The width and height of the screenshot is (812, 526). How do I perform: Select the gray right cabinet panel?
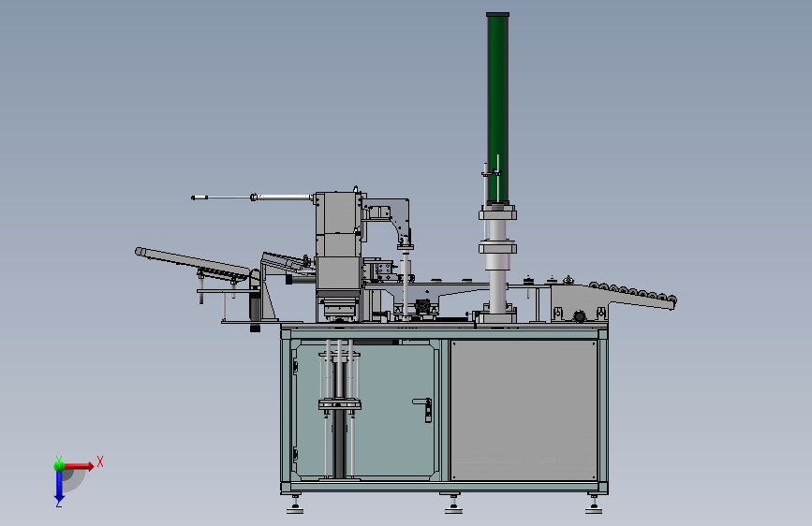click(x=524, y=410)
